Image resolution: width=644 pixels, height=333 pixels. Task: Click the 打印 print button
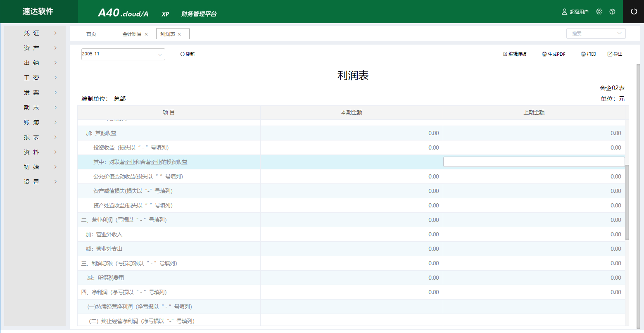pyautogui.click(x=588, y=54)
